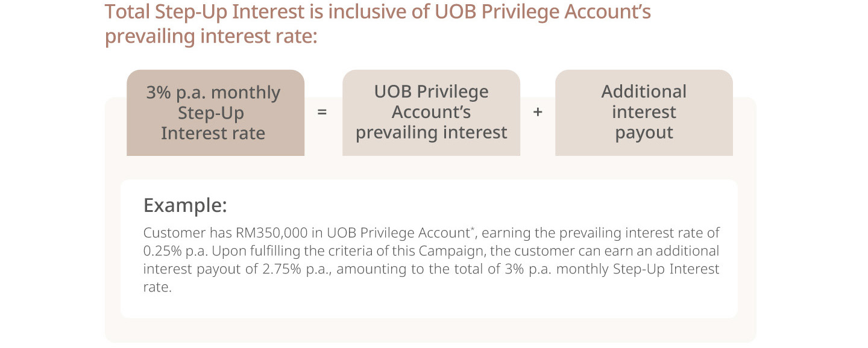Click the 'Example:' heading
The image size is (868, 348).
pos(185,206)
